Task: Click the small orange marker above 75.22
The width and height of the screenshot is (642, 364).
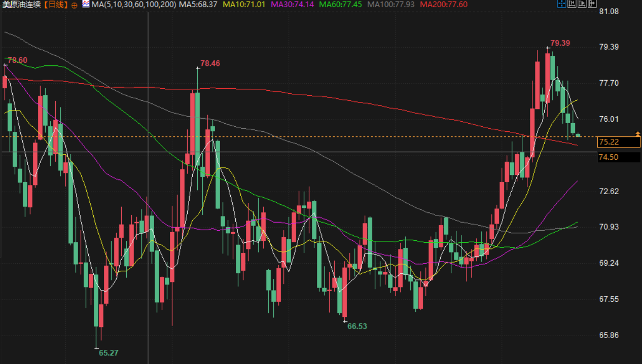Action: point(638,134)
